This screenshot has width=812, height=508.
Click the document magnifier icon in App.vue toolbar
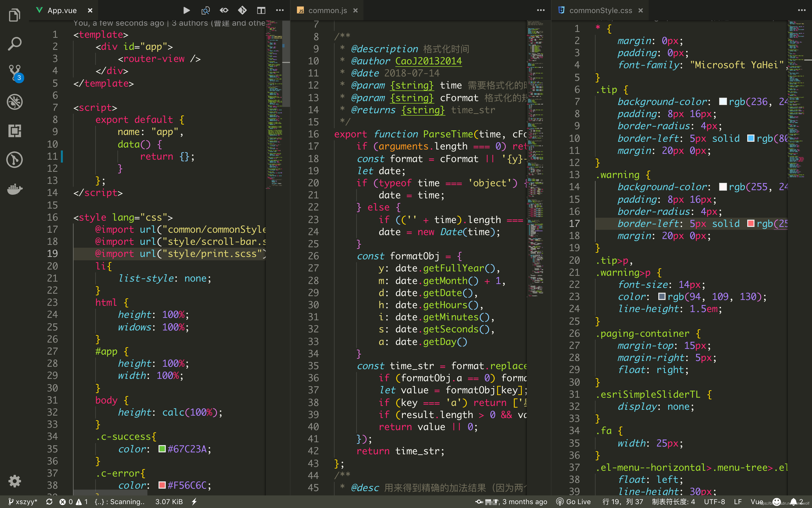(x=205, y=10)
